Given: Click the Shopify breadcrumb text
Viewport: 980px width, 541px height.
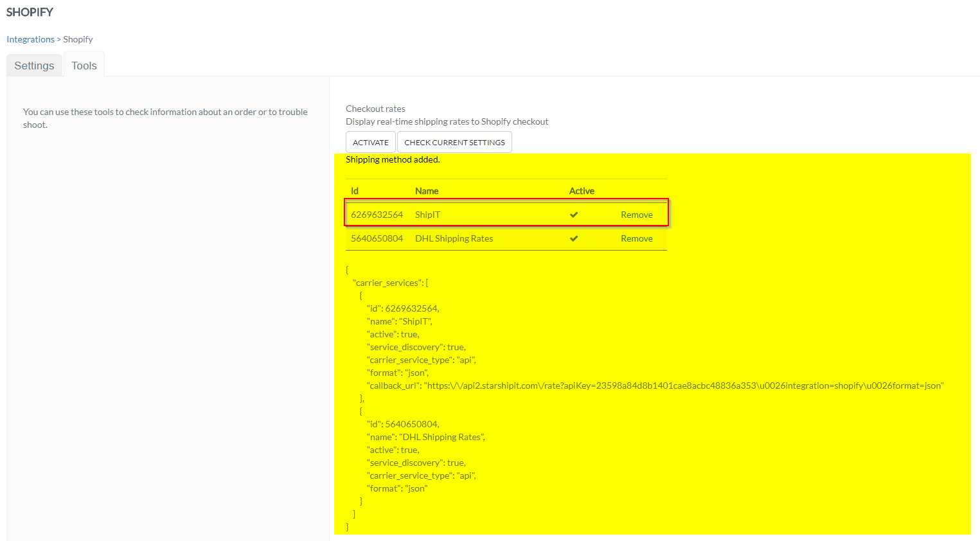Looking at the screenshot, I should tap(78, 39).
